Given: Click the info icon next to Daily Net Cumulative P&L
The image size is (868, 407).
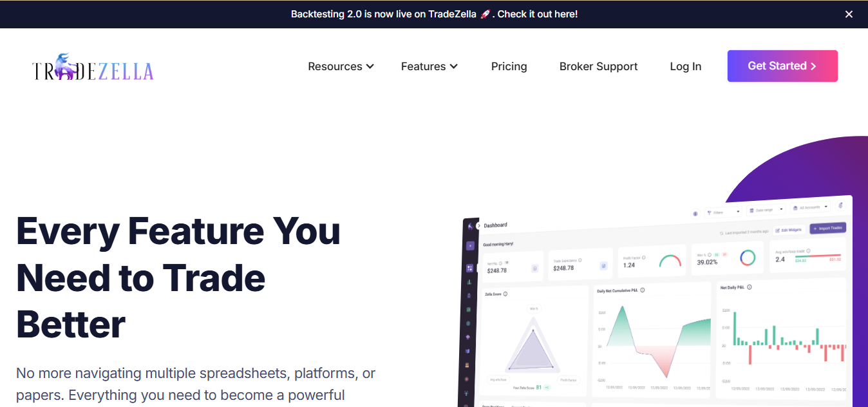Looking at the screenshot, I should [x=643, y=290].
